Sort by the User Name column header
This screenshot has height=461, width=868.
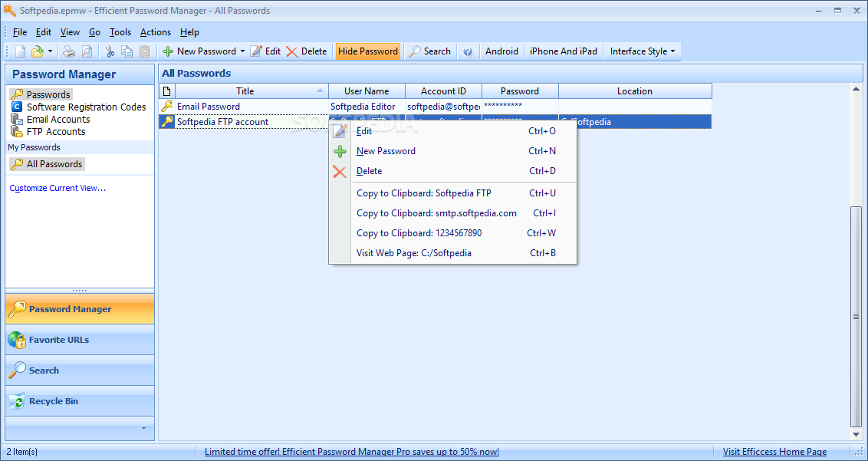(367, 91)
